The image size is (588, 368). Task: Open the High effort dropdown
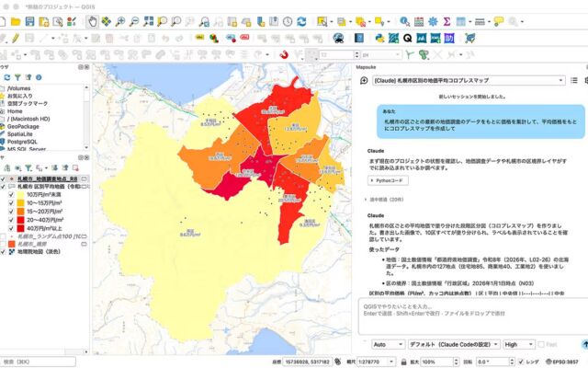(518, 344)
